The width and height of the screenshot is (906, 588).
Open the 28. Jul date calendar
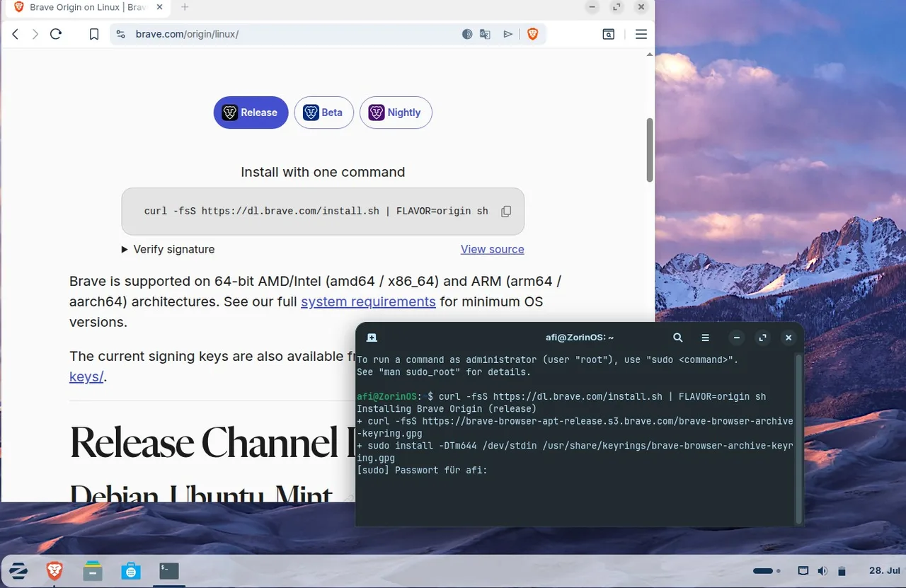883,570
